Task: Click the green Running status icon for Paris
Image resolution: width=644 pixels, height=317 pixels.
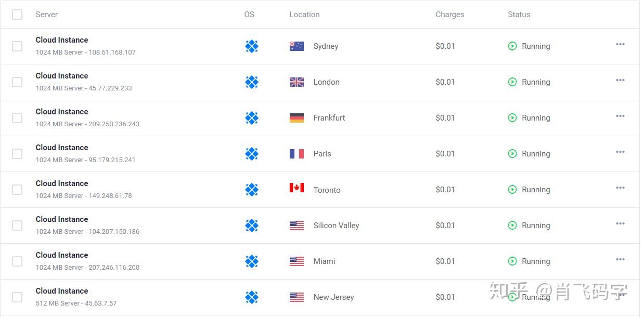Action: [512, 154]
